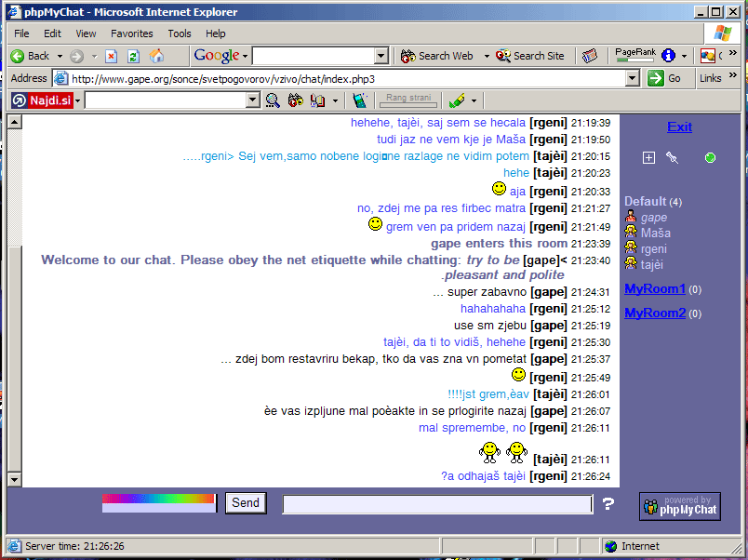Click the chat scrollbar up arrow

[14, 122]
